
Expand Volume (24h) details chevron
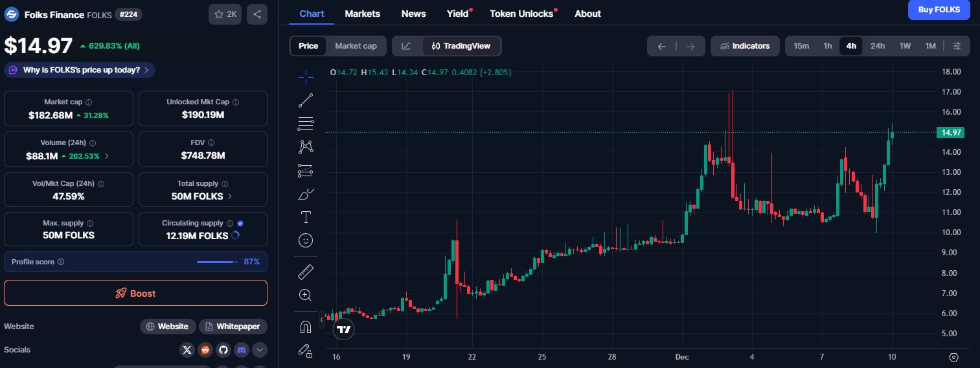107,156
